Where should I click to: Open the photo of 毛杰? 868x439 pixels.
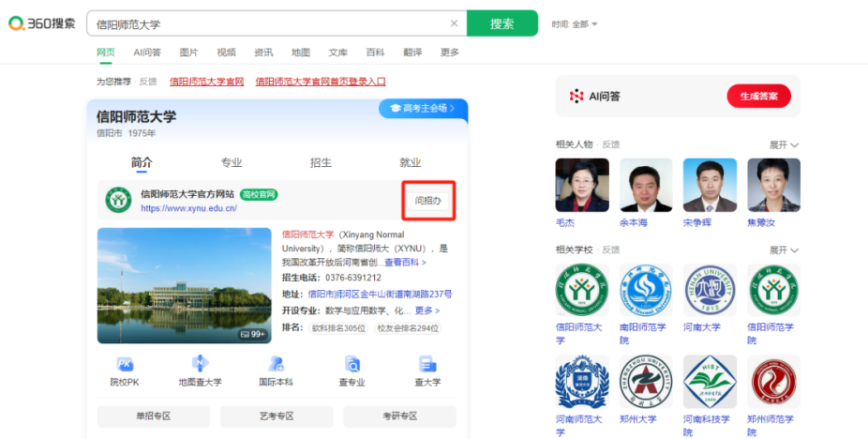tap(582, 185)
